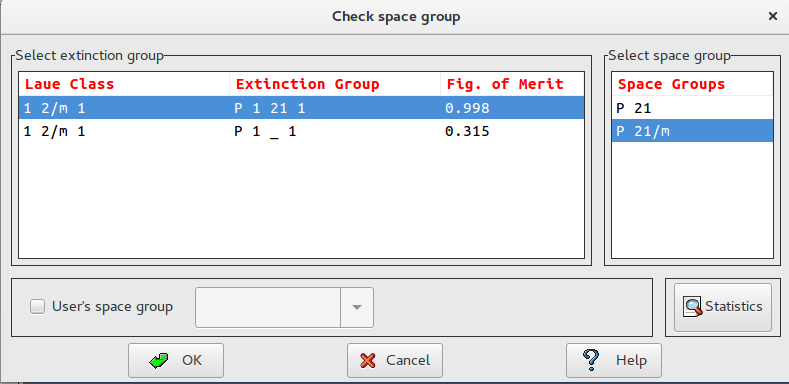789x384 pixels.
Task: Confirm with the OK button
Action: click(176, 360)
